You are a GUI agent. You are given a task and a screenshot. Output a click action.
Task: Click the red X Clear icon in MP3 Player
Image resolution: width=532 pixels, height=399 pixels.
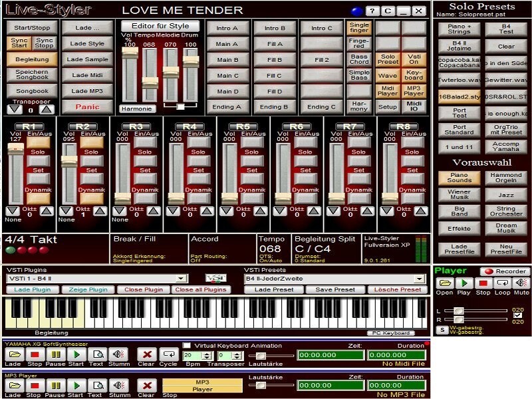click(147, 386)
